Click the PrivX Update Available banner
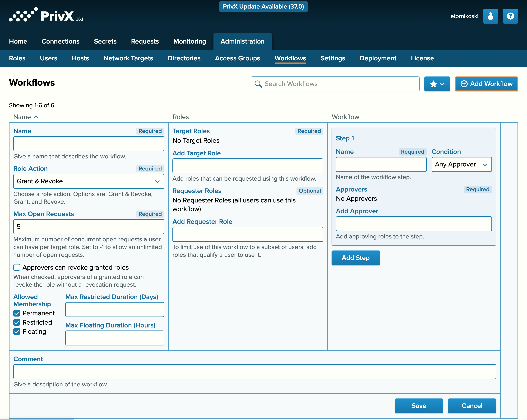527x420 pixels. pyautogui.click(x=263, y=7)
